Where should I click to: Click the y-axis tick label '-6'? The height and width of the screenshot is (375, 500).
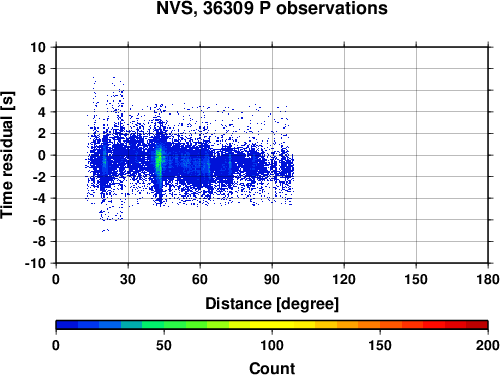click(x=39, y=220)
